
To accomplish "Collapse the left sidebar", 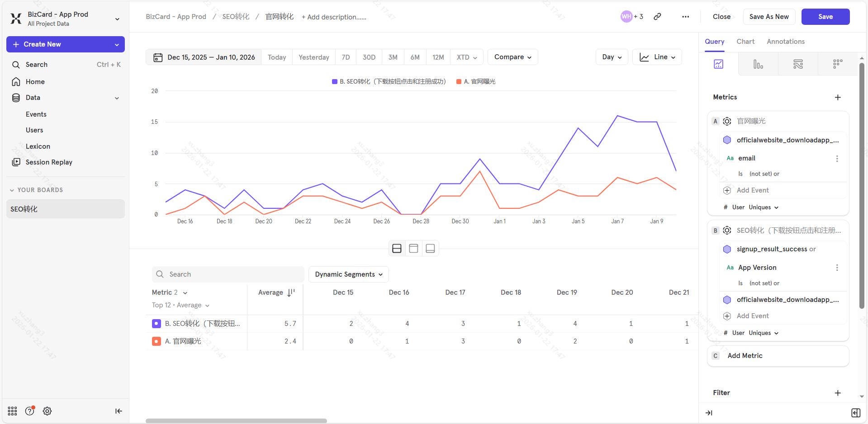I will tap(119, 411).
